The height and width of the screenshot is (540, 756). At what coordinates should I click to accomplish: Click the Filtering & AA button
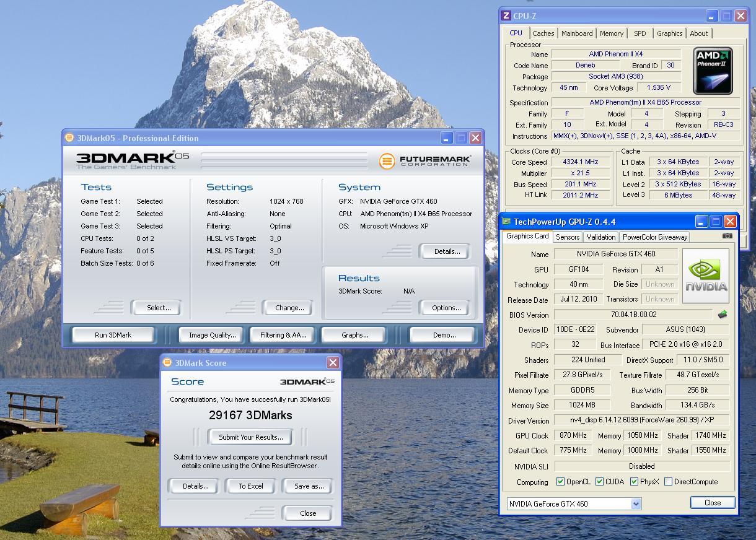coord(283,335)
